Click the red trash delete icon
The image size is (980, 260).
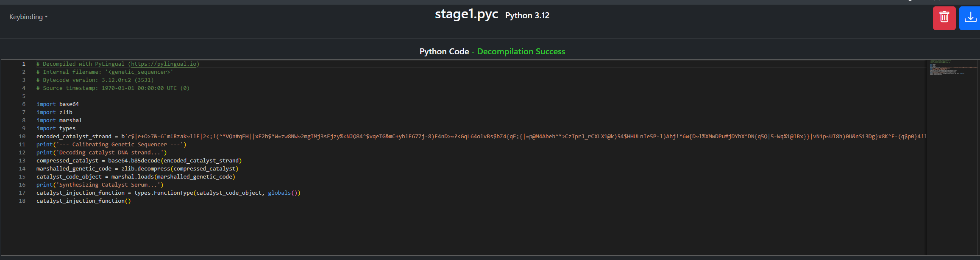pyautogui.click(x=944, y=18)
